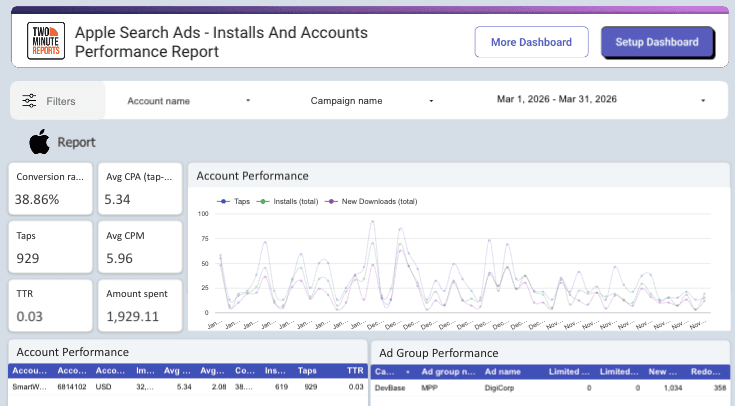Expand the Ca... column sort arrow in Ad Group table
735x406 pixels.
click(408, 372)
